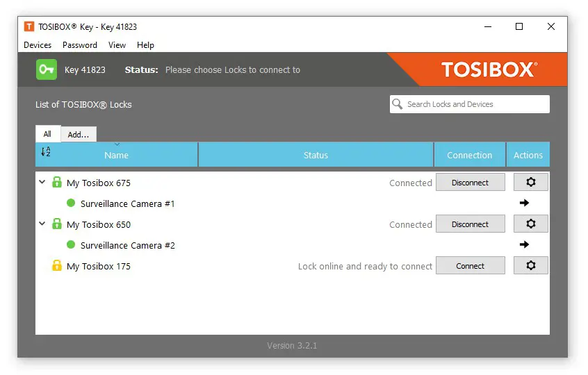The image size is (588, 375).
Task: Click 'List of TOSIBOX® Locks' heading
Action: pyautogui.click(x=83, y=105)
